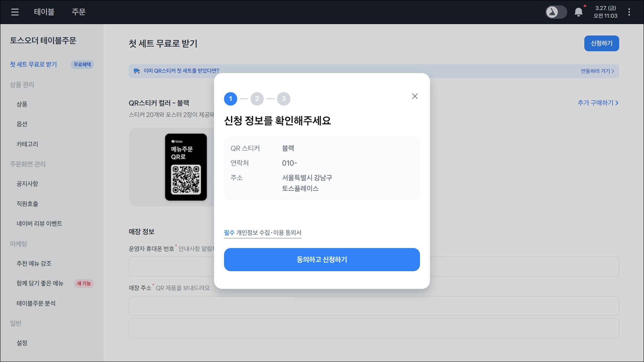Open 테이블주문 분석 in sidebar
The width and height of the screenshot is (644, 362).
click(36, 303)
